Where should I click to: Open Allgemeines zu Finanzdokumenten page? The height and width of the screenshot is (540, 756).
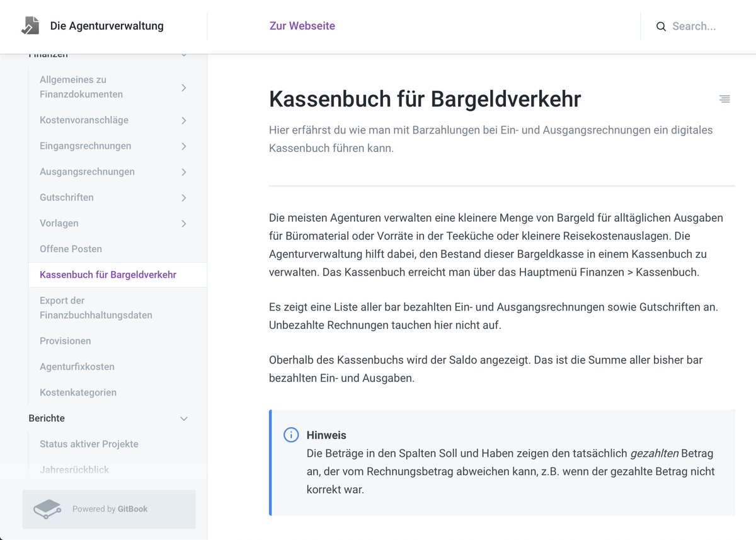[81, 87]
